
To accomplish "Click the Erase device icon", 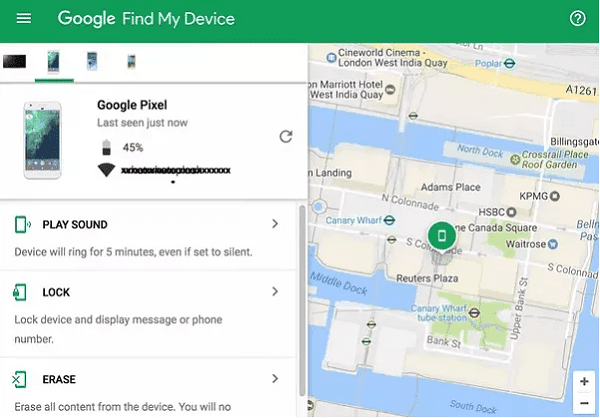I will click(x=19, y=379).
